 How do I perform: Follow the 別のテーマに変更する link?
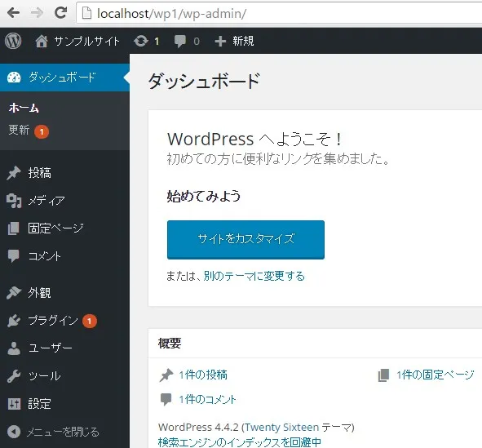pos(254,276)
